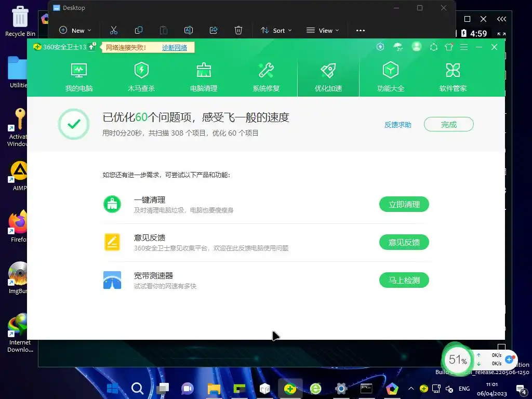Click 马上检测 button
532x399 pixels.
coord(404,280)
